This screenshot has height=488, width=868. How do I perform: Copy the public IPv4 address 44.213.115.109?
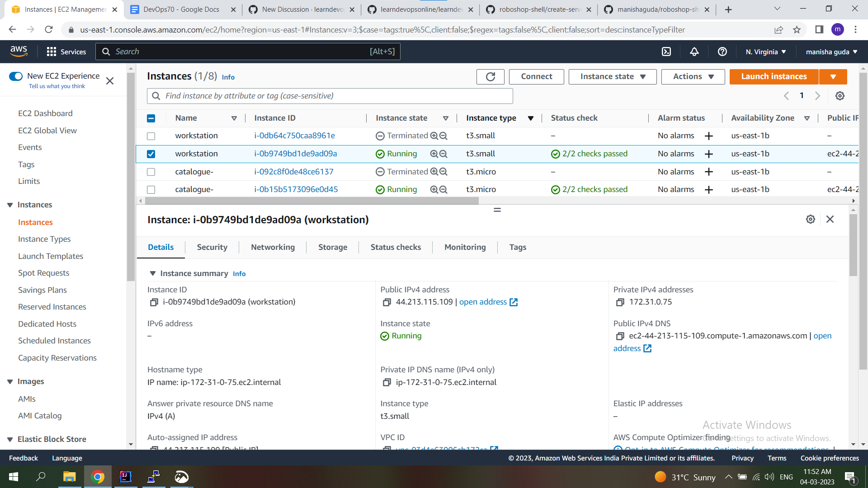(387, 302)
